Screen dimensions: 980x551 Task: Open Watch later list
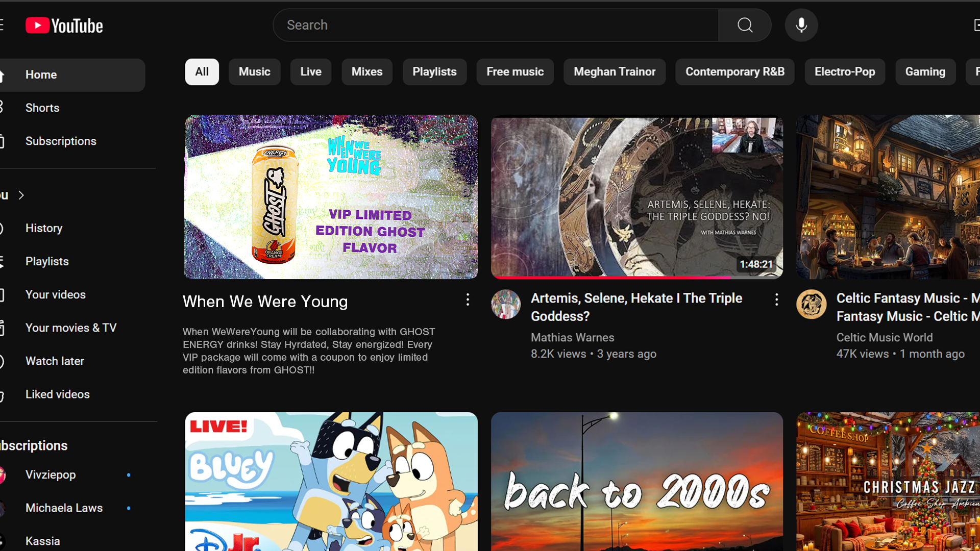(71, 361)
